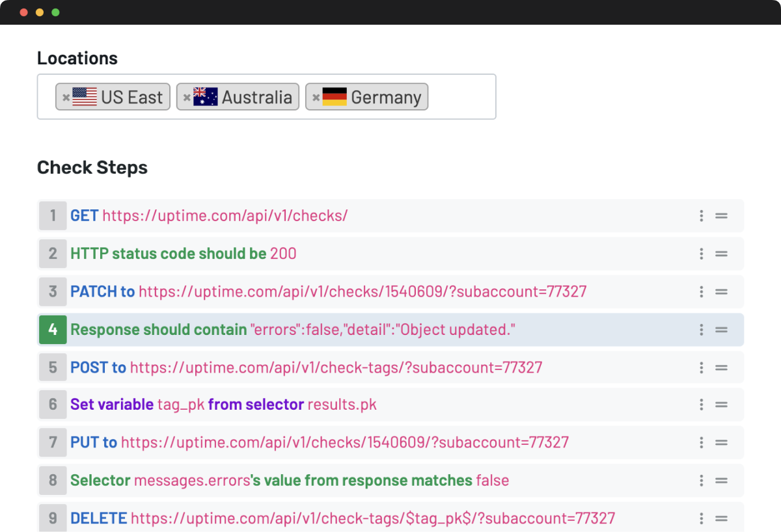Select step number 3 badge
The image size is (781, 532).
tap(53, 291)
